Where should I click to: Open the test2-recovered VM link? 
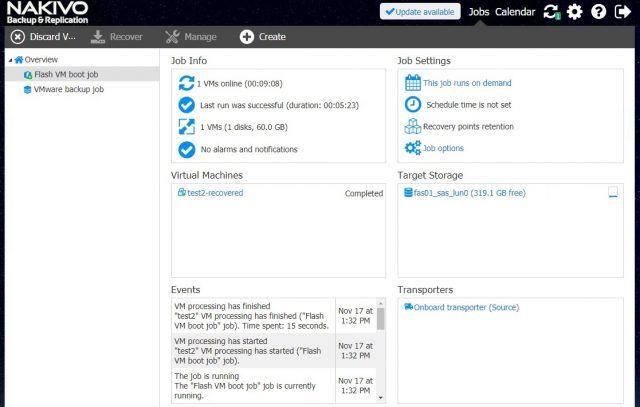(x=215, y=193)
